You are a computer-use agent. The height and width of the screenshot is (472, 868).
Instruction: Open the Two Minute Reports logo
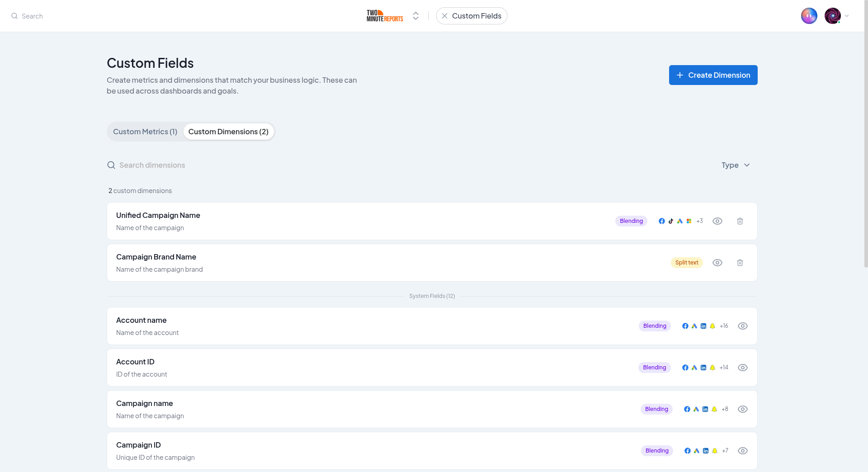(x=385, y=16)
